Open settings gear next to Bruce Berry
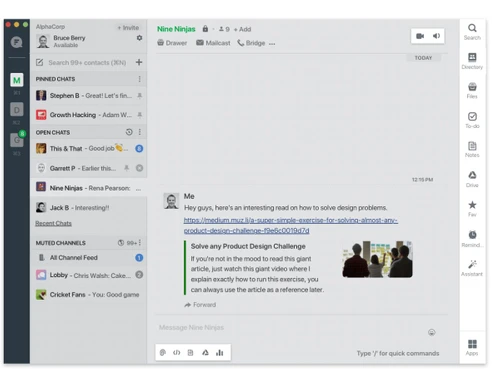Viewport: 500px width, 375px height. (x=139, y=38)
